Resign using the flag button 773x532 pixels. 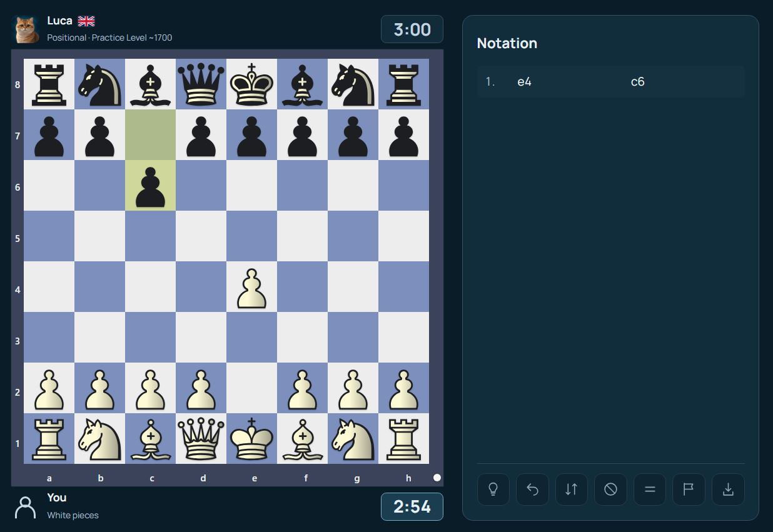(x=689, y=489)
